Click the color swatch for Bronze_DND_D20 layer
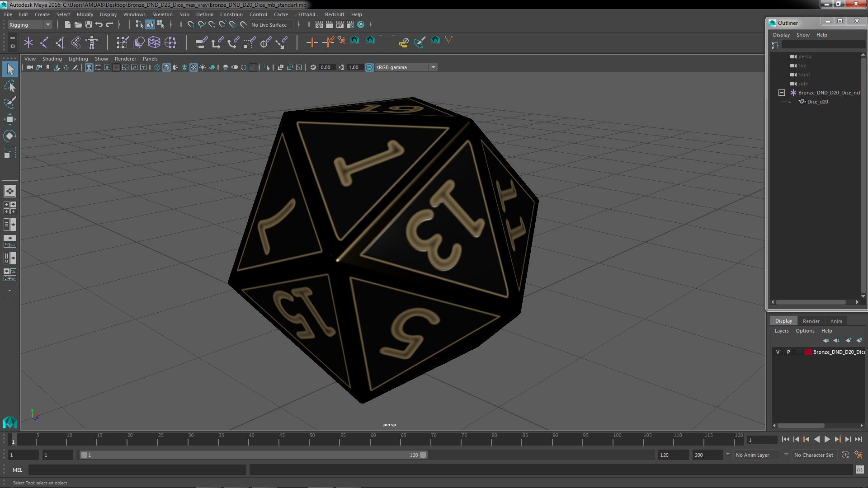Viewport: 868px width, 488px height. [x=807, y=352]
